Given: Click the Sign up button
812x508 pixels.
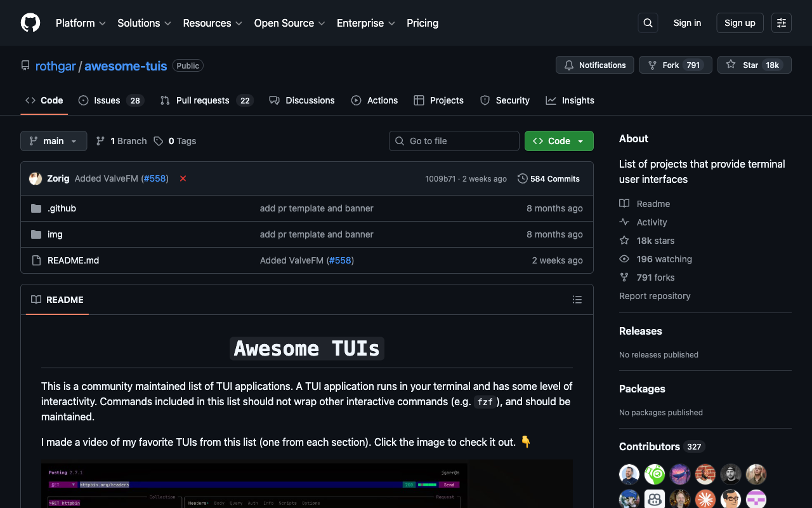Looking at the screenshot, I should click(x=740, y=23).
